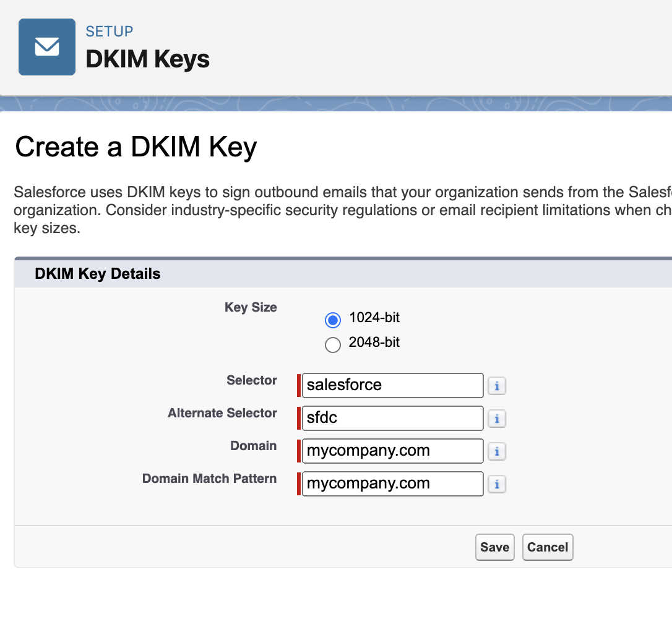Screen dimensions: 672x622
Task: Click the field containing sfdc
Action: tap(392, 418)
